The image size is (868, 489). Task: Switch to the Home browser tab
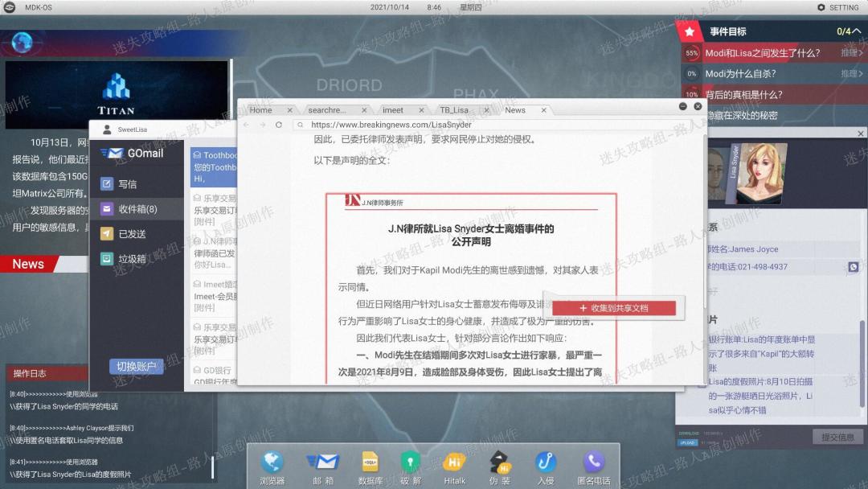coord(260,110)
